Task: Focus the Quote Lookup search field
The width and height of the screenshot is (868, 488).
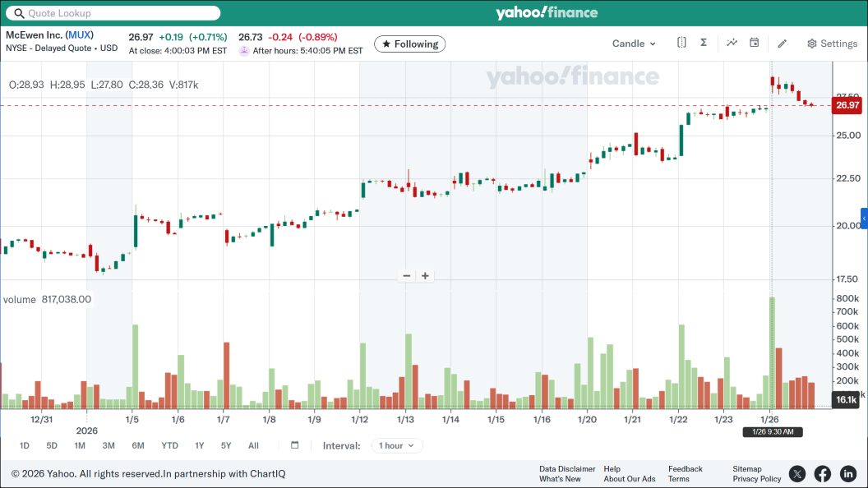Action: tap(115, 13)
